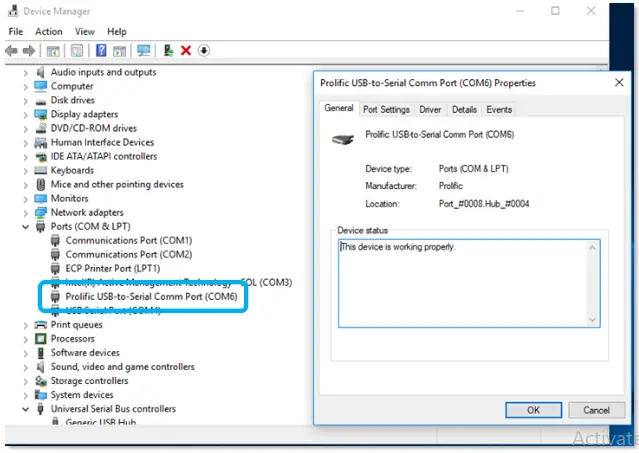Collapse the Ports (COM & LPT) node
This screenshot has width=639, height=453.
[x=26, y=227]
